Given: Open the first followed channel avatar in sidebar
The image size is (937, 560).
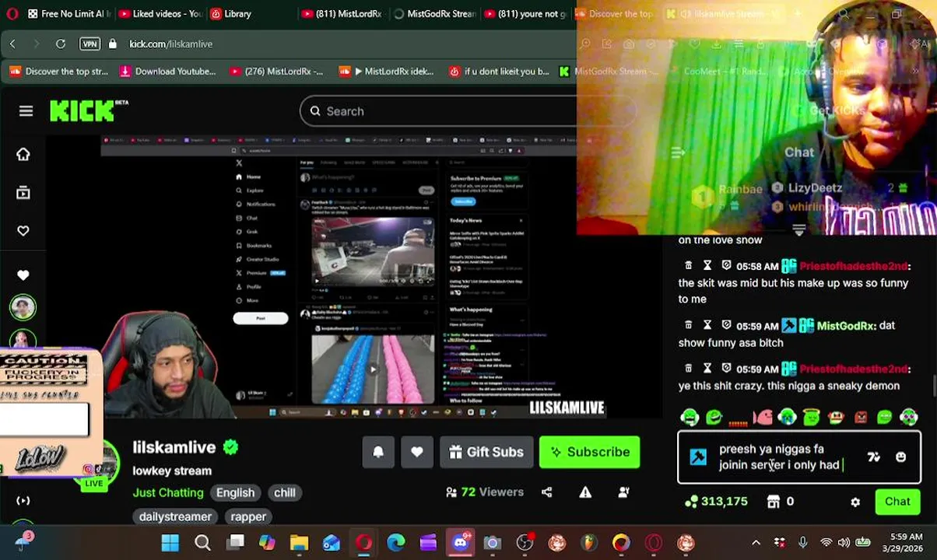Looking at the screenshot, I should pyautogui.click(x=23, y=307).
